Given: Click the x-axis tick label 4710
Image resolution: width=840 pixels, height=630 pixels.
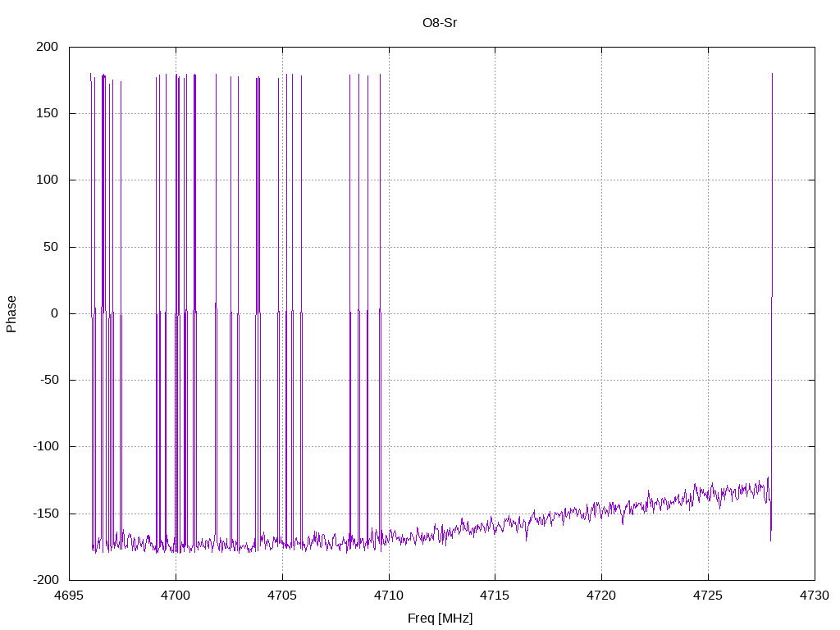Looking at the screenshot, I should tap(389, 596).
